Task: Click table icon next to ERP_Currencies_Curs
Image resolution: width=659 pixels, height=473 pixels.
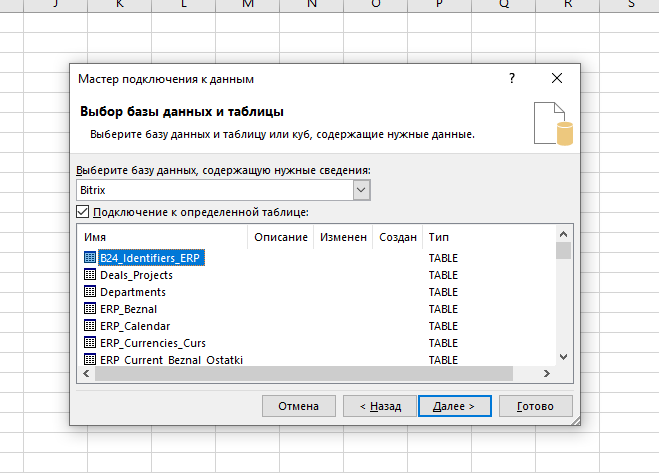Action: pos(90,342)
